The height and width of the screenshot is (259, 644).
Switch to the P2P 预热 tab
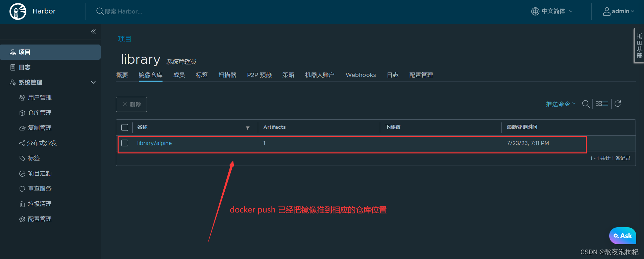259,75
